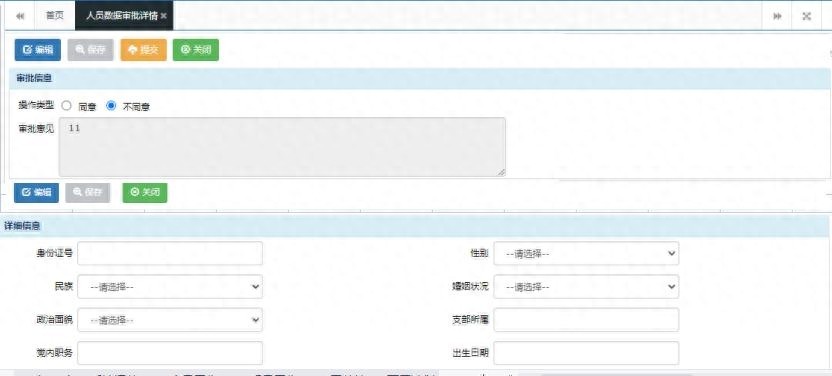
Task: Click the 详细信息 section header
Action: click(414, 226)
